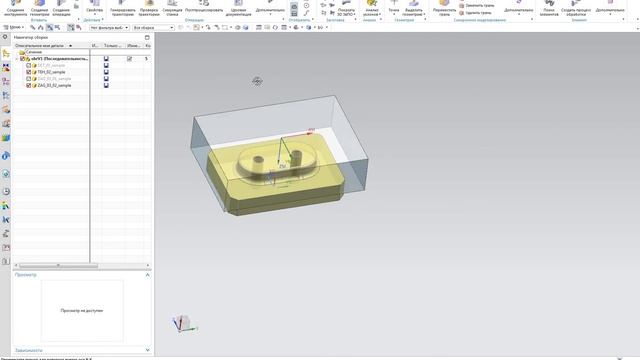
Task: Expand the Анализ group dropdown arrow
Action: pyautogui.click(x=380, y=20)
